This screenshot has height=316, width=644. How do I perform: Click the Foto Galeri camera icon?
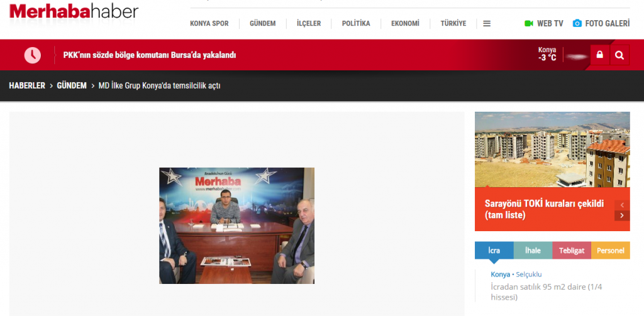577,24
